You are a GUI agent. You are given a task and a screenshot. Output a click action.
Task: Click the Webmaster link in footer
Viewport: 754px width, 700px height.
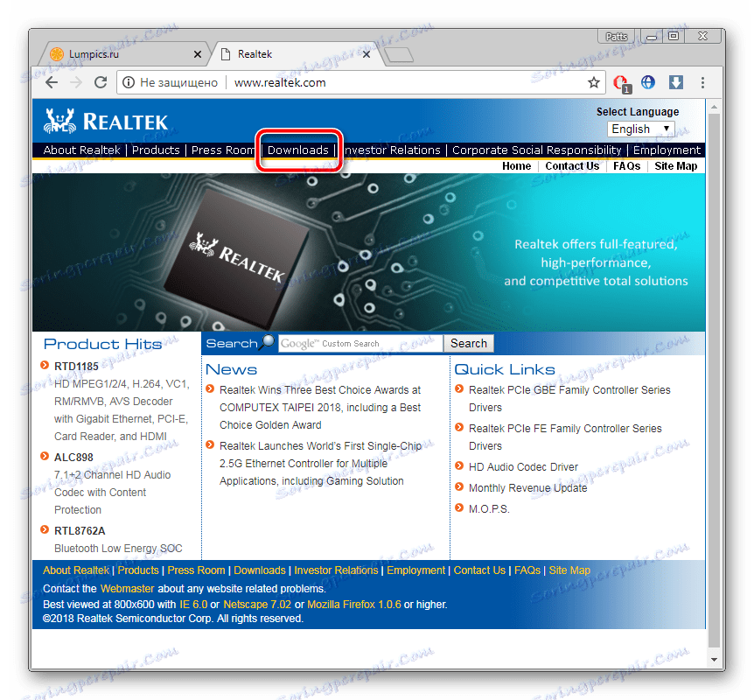point(127,589)
